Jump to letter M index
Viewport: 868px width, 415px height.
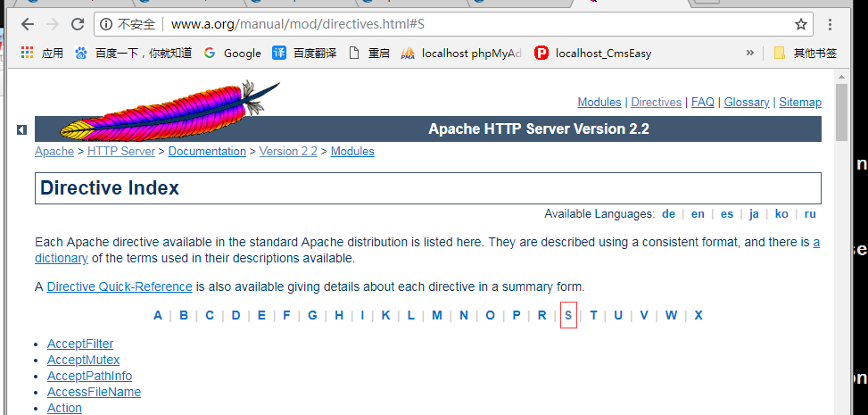[437, 315]
